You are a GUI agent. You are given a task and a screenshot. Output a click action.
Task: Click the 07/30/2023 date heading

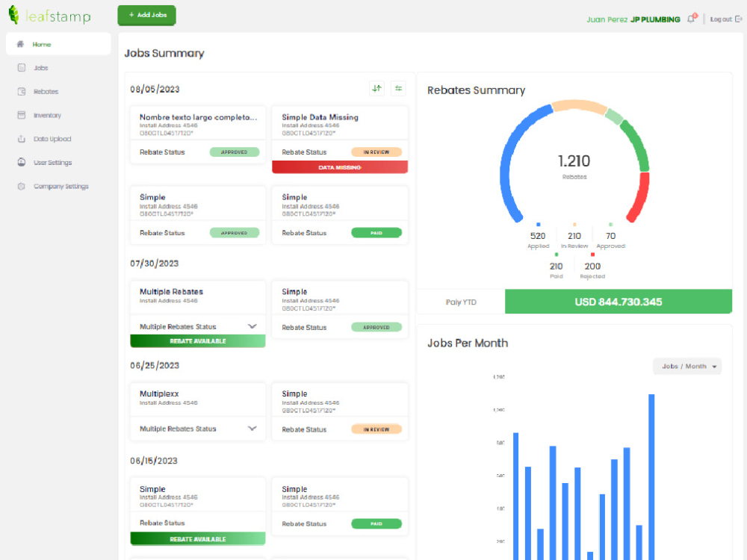(x=155, y=264)
